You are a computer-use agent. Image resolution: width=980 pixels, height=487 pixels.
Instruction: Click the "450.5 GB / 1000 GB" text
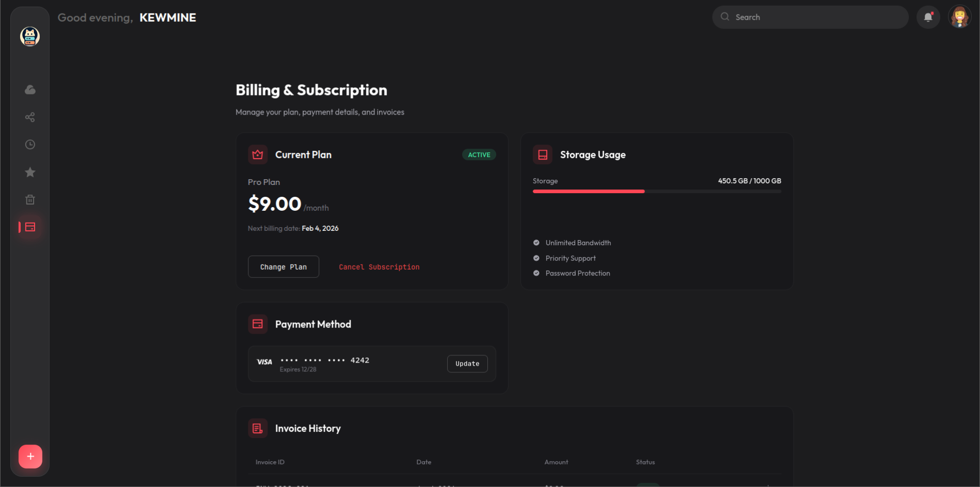(749, 181)
